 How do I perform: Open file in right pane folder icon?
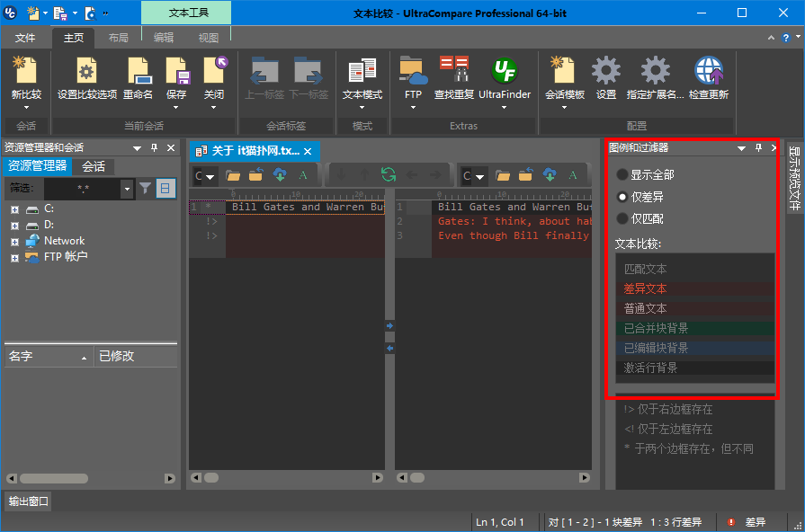(503, 176)
